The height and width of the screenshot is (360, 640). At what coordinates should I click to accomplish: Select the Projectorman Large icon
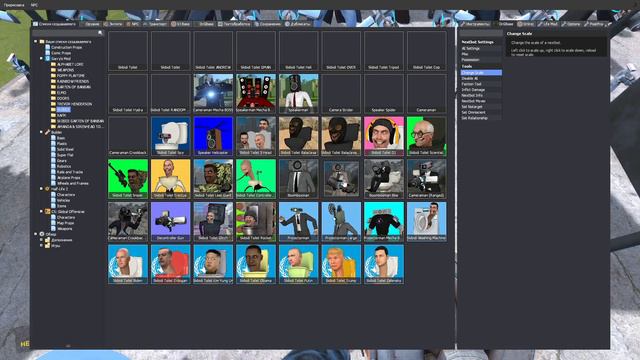(341, 221)
